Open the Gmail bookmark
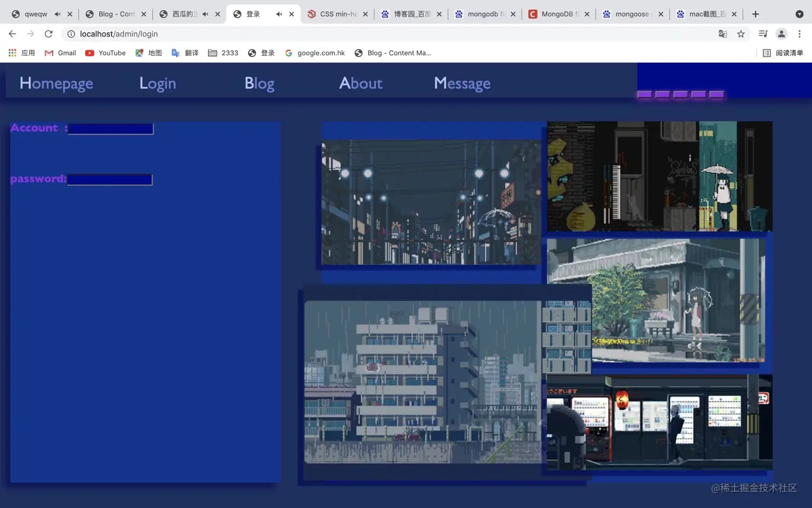 click(60, 53)
